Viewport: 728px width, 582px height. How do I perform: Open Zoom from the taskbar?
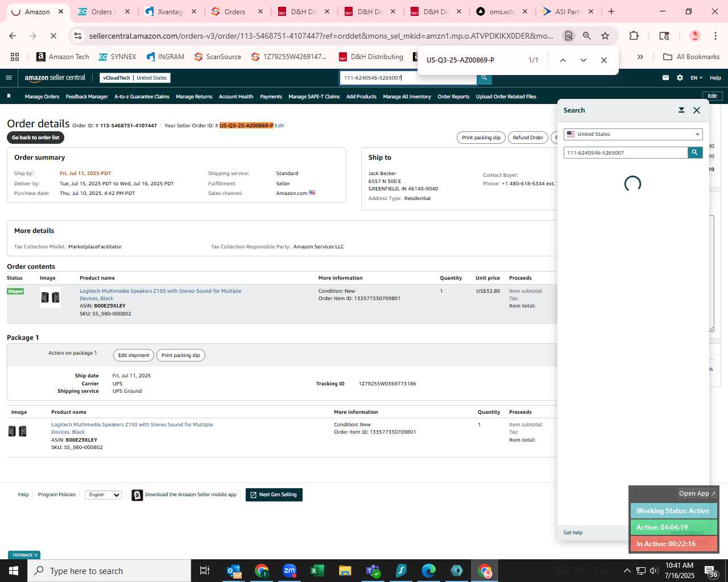click(289, 571)
